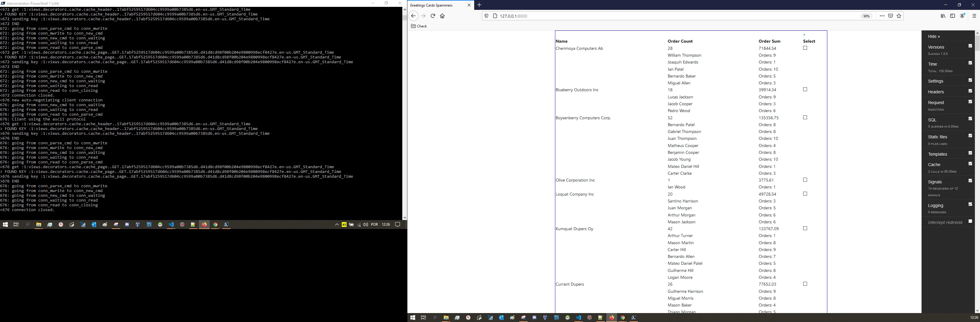Click Hide » on debug toolbar
Viewport: 980px width, 322px height.
[933, 36]
